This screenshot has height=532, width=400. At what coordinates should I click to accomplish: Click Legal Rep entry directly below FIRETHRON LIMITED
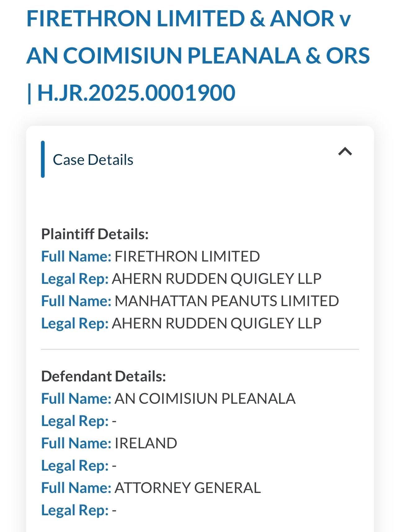tap(216, 279)
